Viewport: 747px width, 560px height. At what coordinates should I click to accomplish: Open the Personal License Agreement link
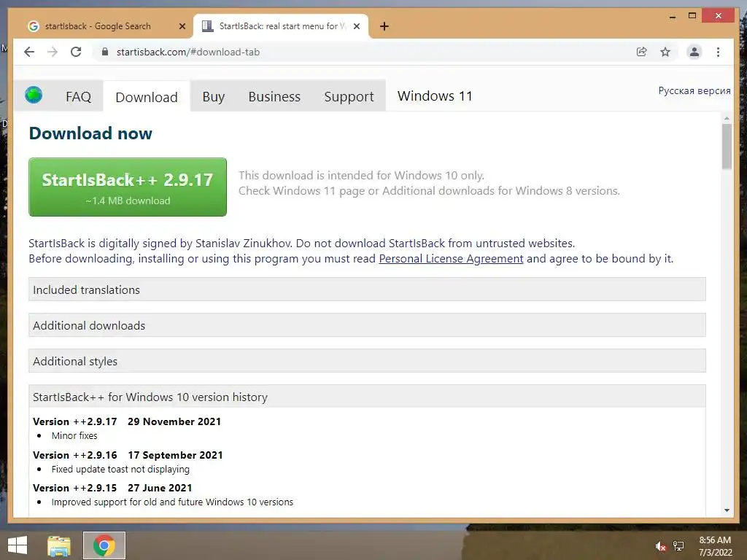pos(451,259)
